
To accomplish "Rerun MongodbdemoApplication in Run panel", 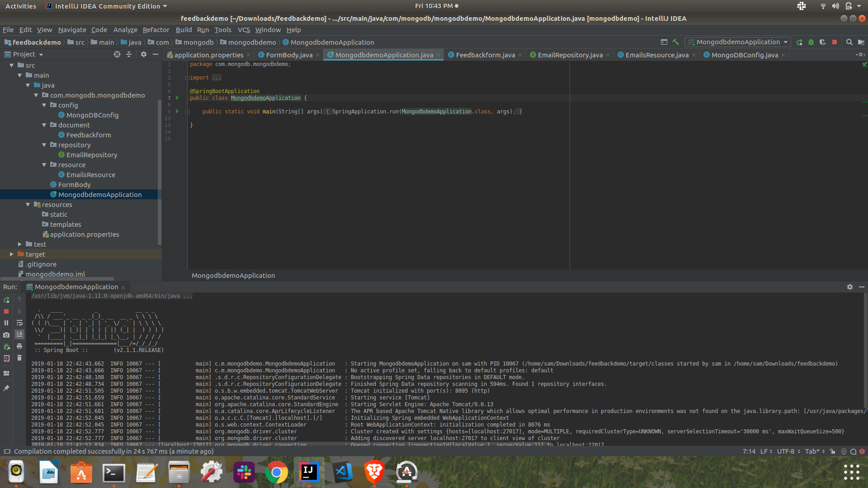I will coord(6,300).
